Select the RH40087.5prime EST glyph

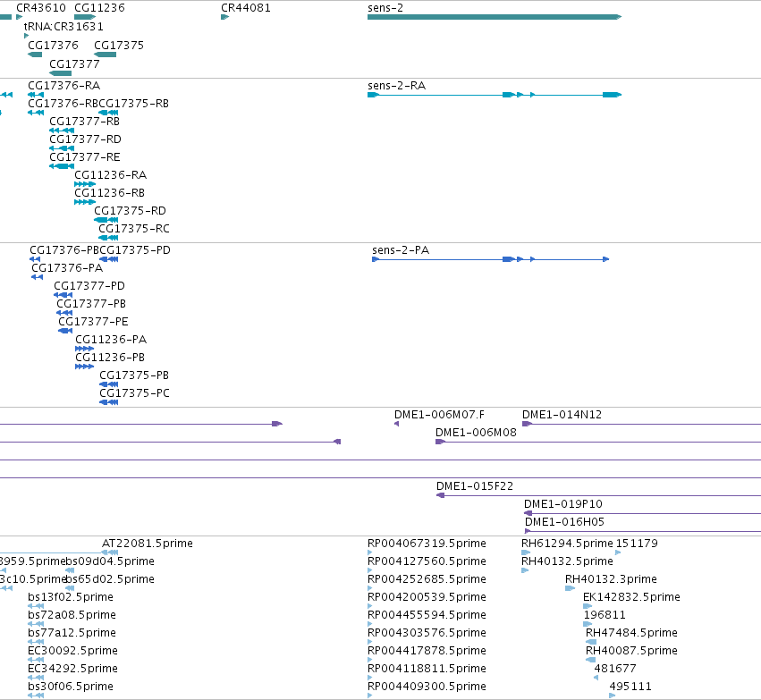[591, 660]
